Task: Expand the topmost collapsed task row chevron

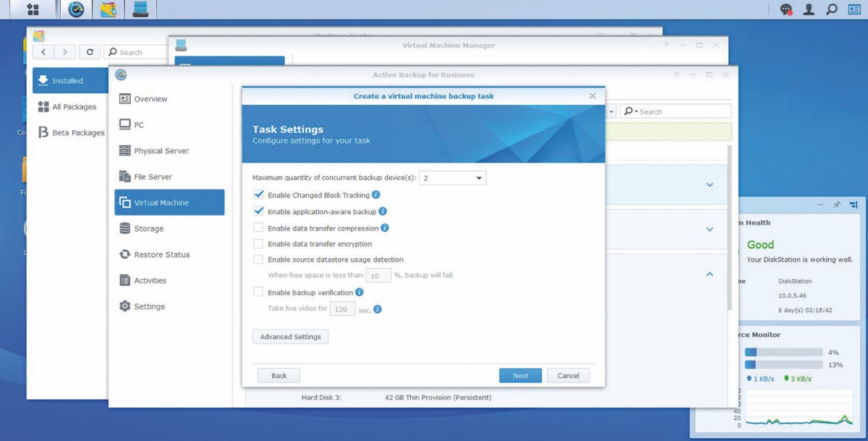Action: [x=710, y=185]
